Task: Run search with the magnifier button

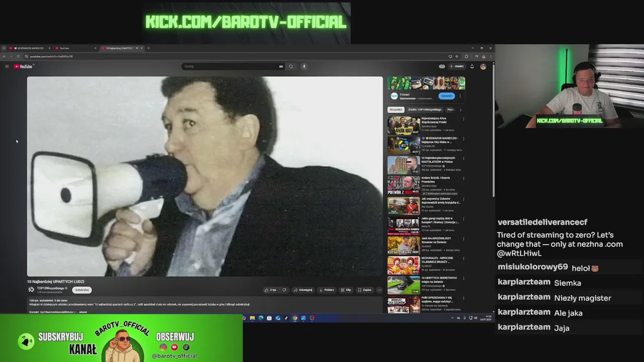Action: click(291, 66)
